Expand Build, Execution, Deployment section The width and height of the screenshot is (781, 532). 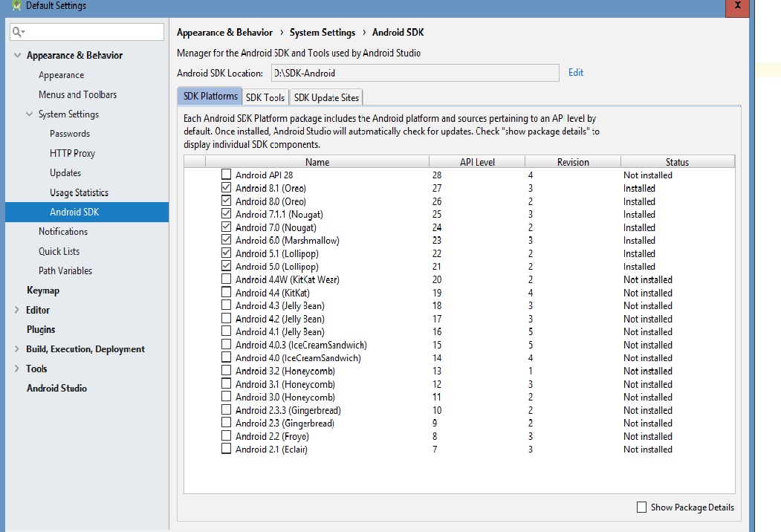(17, 349)
